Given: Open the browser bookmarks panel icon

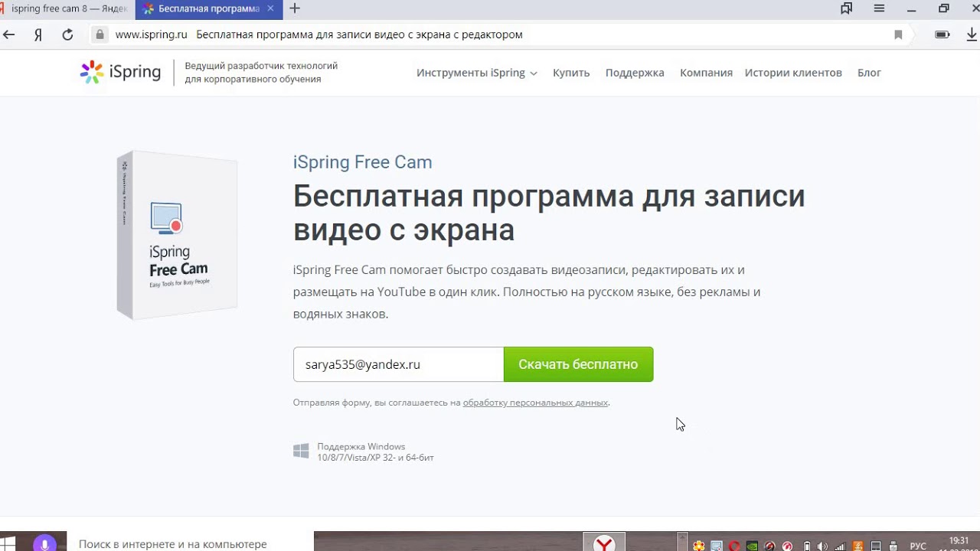Looking at the screenshot, I should tap(847, 8).
